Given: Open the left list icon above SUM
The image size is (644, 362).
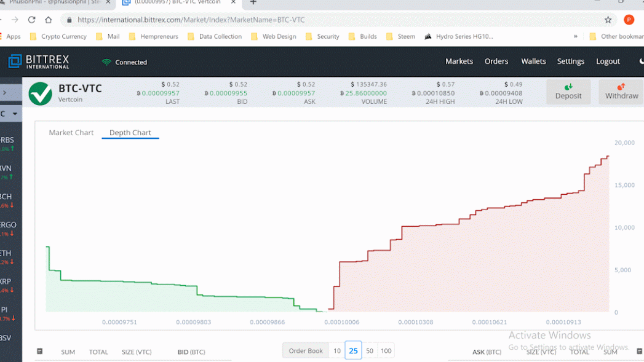Looking at the screenshot, I should [40, 352].
